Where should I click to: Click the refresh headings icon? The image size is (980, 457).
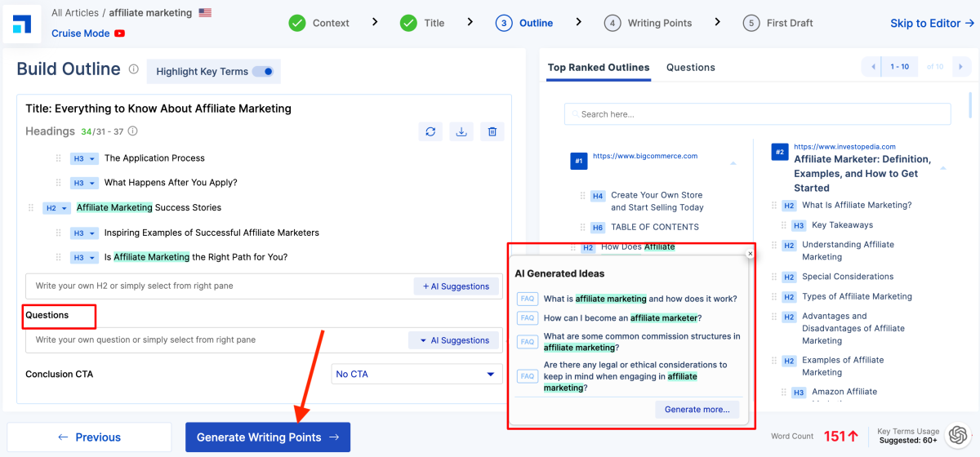click(x=430, y=131)
